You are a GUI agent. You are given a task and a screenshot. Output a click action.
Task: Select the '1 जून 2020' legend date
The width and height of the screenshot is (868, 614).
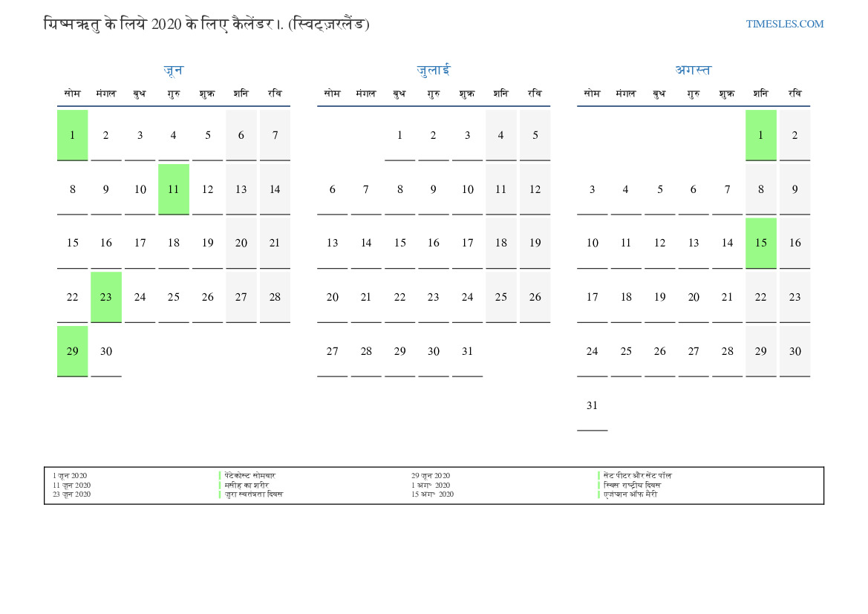point(70,476)
